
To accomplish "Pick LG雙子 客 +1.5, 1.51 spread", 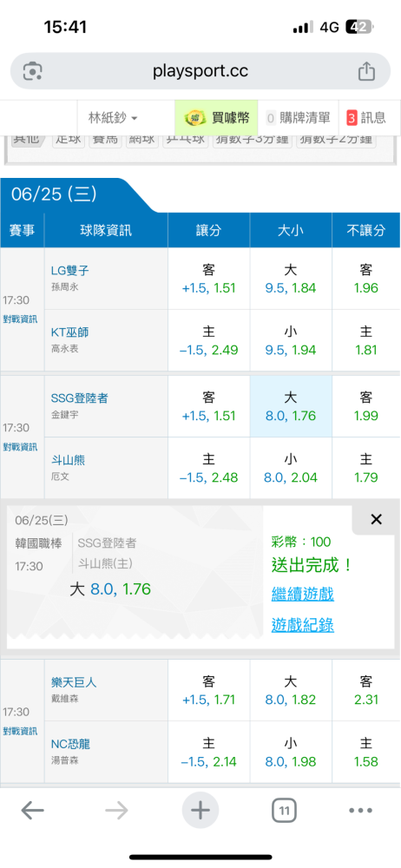I will pos(209,279).
